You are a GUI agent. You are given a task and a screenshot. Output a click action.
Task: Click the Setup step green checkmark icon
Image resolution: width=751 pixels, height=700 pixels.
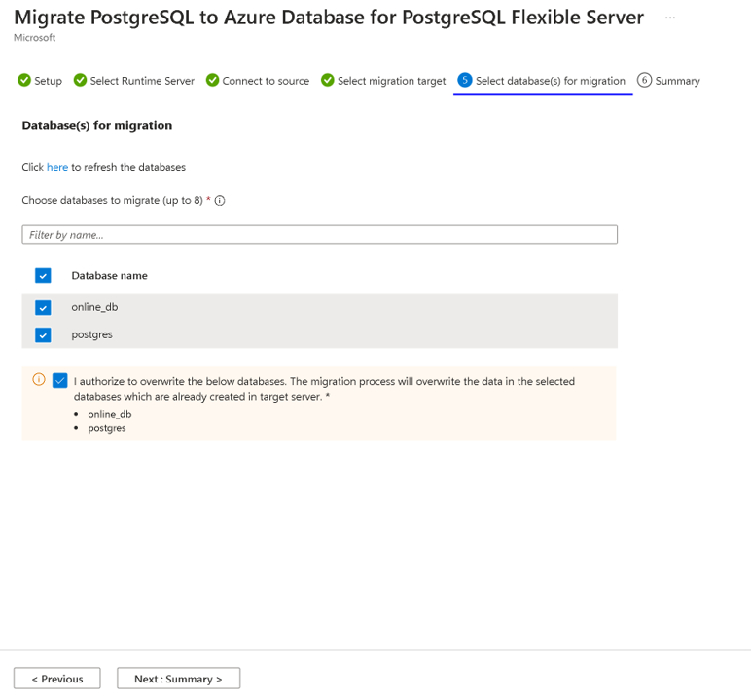24,81
